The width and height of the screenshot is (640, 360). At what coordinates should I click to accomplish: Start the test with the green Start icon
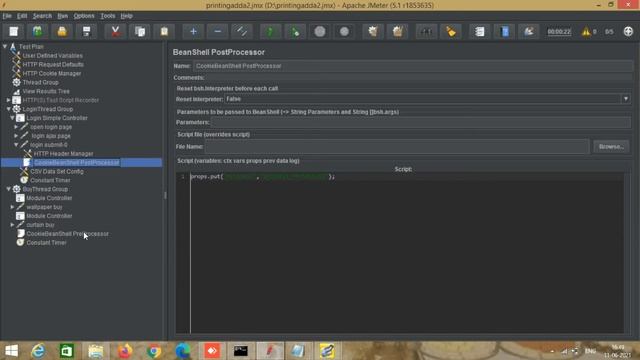(271, 31)
